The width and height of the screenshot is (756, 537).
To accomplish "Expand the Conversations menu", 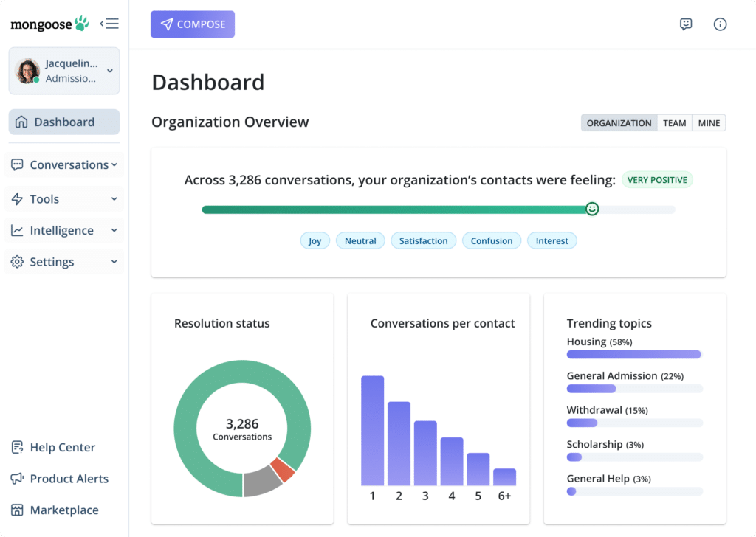I will click(115, 164).
